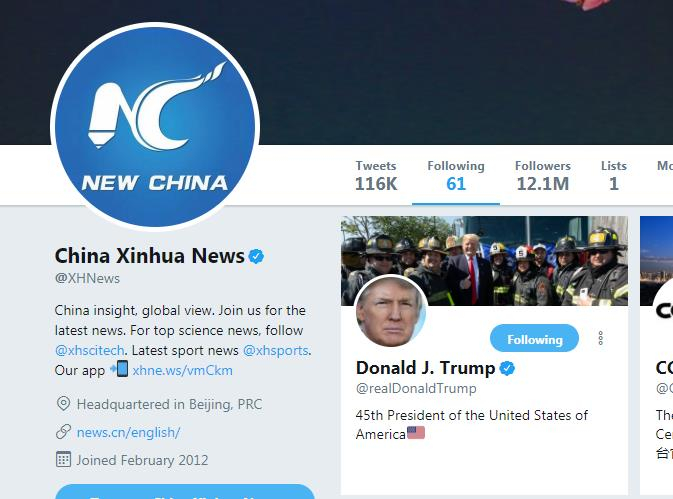Open the Tweets 116K tab
Viewport: 673px width, 499px height.
[x=376, y=175]
